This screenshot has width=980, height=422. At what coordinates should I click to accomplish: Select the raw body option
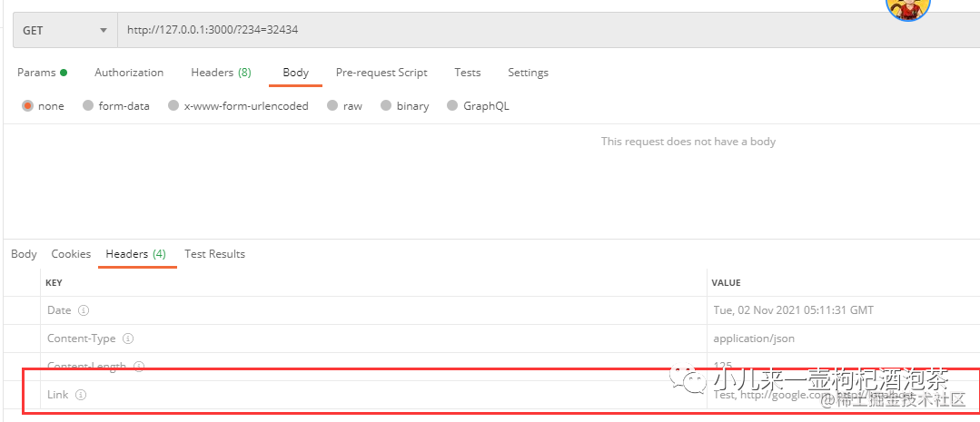click(x=333, y=106)
